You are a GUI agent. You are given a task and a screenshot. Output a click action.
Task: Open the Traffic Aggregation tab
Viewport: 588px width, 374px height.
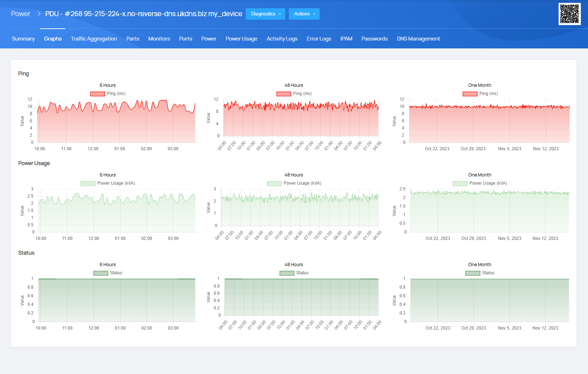tap(94, 39)
